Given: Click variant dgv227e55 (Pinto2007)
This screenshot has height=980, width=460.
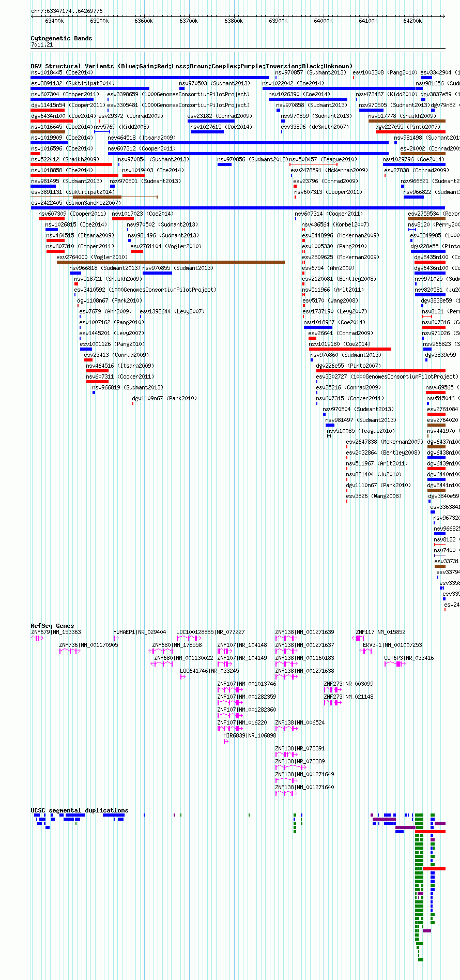Looking at the screenshot, I should click(x=408, y=127).
